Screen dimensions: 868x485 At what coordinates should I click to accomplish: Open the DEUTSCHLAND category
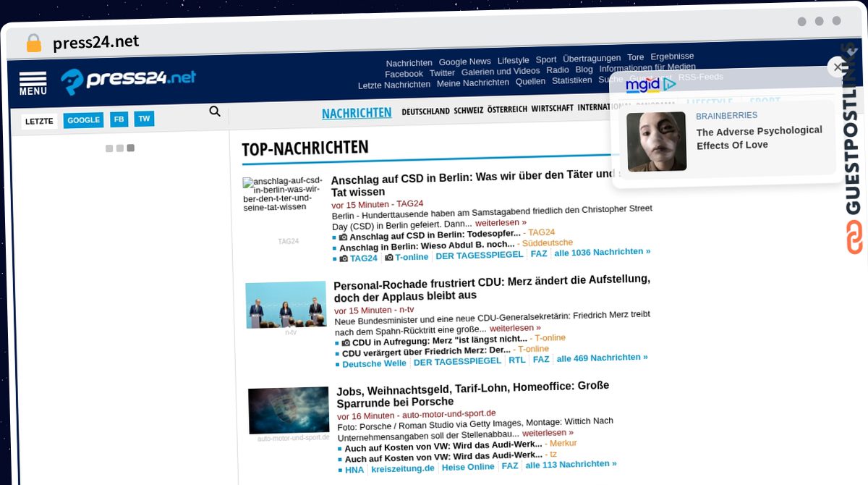425,111
